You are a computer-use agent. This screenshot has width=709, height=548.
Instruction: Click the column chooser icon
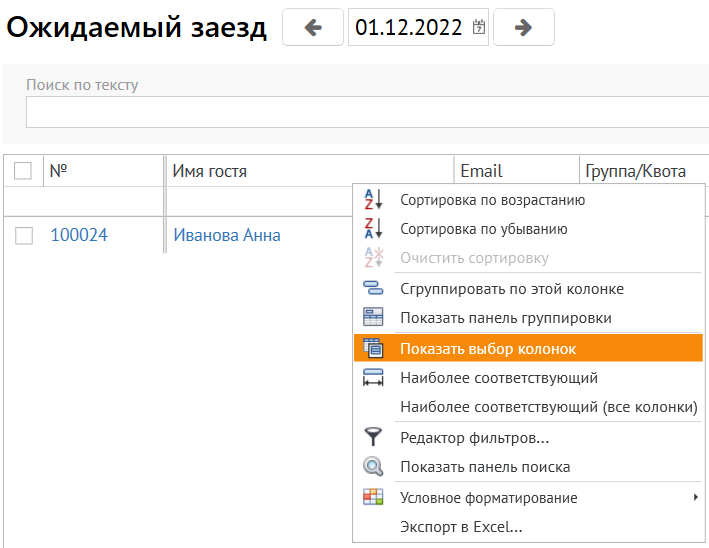pos(373,348)
